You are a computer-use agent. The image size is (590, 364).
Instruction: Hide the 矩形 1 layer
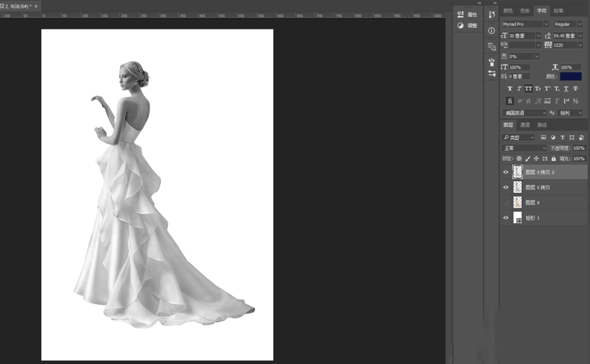pyautogui.click(x=505, y=218)
